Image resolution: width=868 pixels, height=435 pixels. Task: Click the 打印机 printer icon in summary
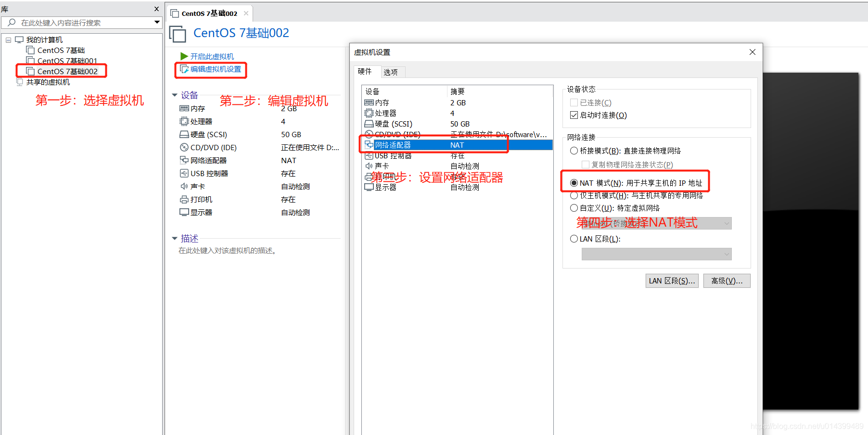[184, 199]
